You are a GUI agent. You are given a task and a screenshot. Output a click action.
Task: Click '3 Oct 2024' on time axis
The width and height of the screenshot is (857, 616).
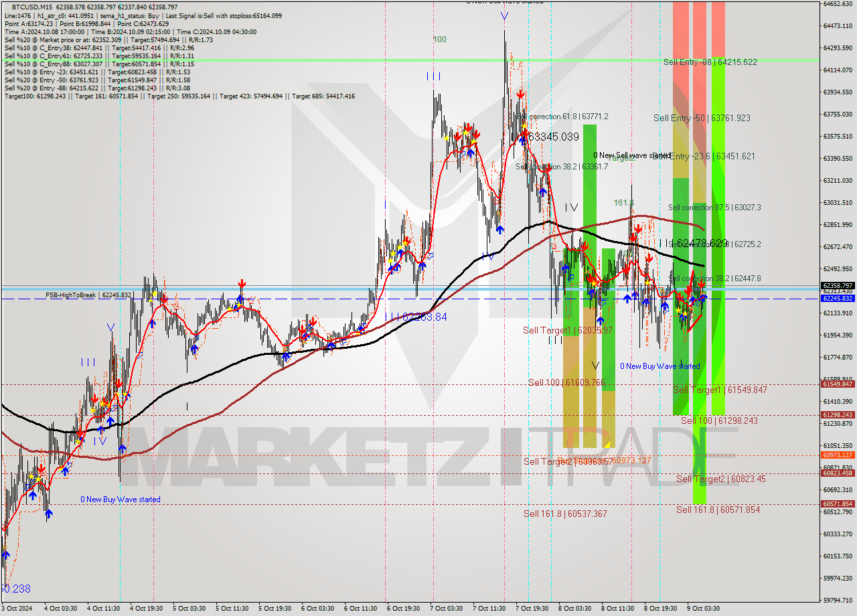(17, 609)
